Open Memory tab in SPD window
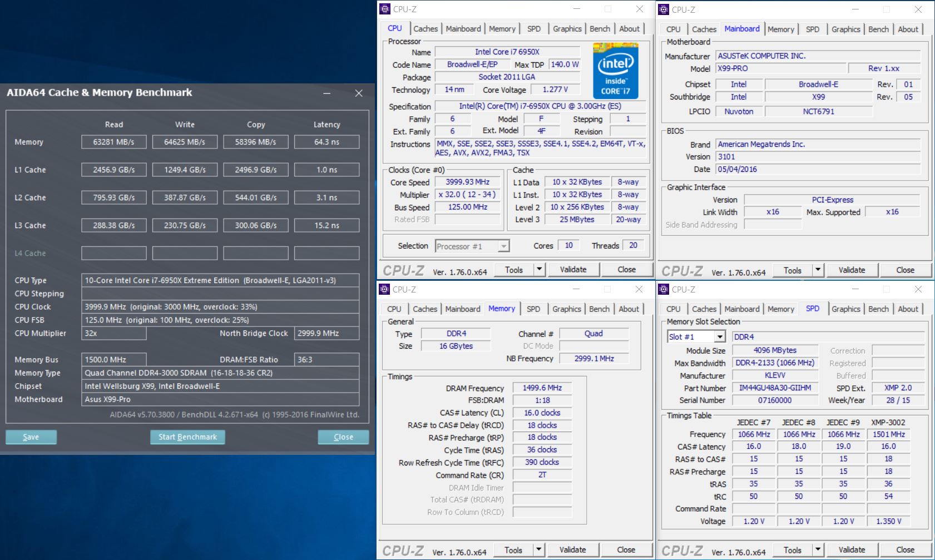 tap(781, 309)
